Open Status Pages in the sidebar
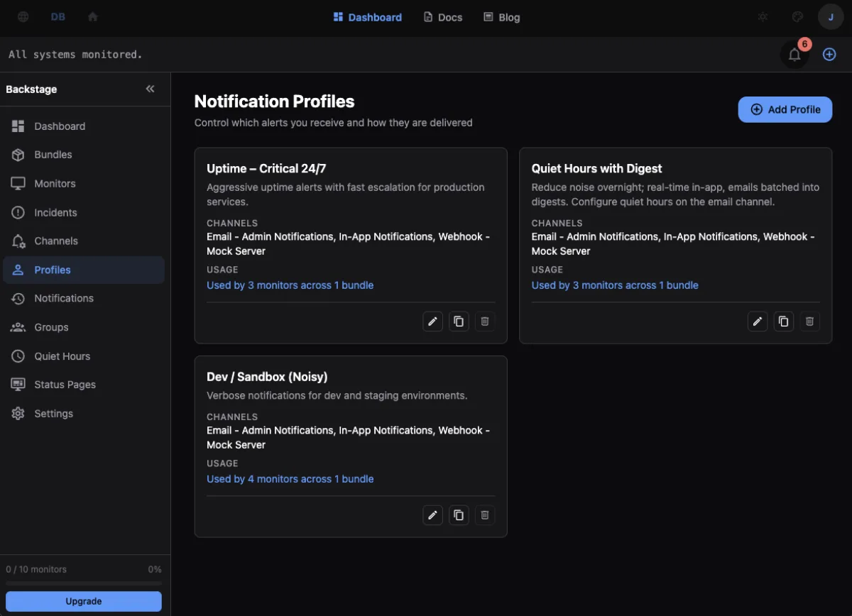Image resolution: width=852 pixels, height=616 pixels. tap(84, 385)
